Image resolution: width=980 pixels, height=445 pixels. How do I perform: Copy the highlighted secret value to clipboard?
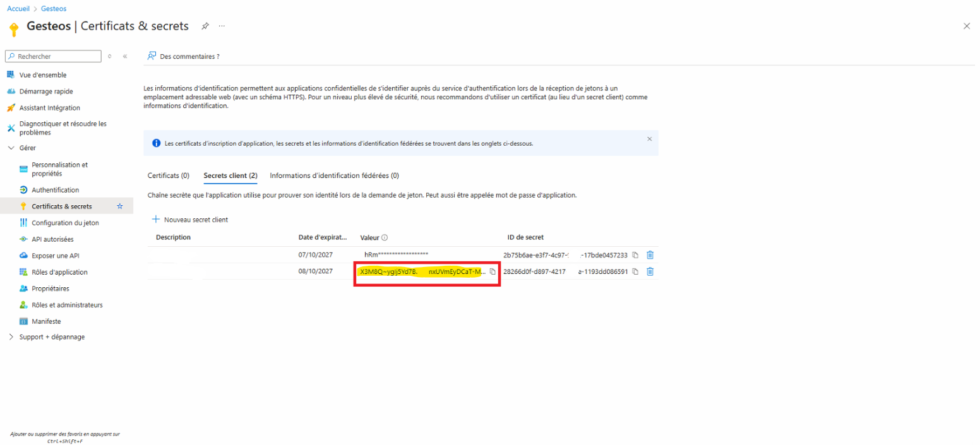[x=493, y=271]
